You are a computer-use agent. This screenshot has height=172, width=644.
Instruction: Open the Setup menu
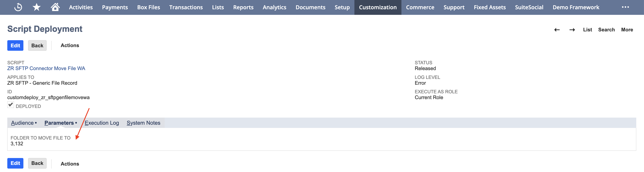(342, 8)
